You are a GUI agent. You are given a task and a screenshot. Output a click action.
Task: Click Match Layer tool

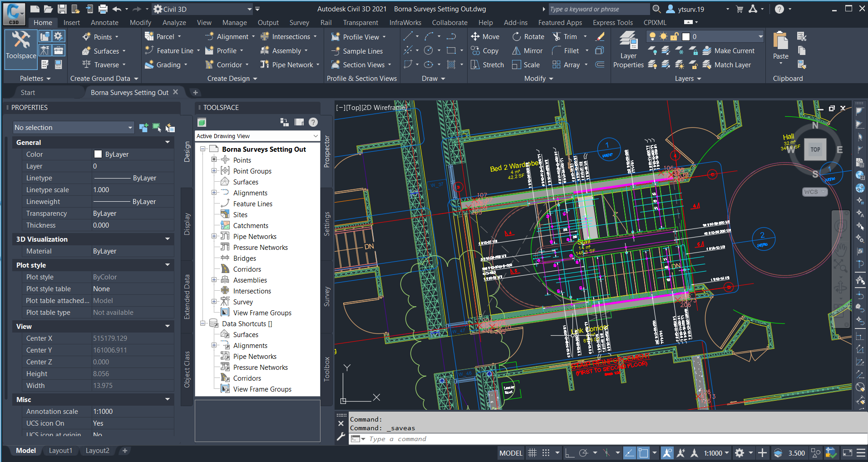727,65
